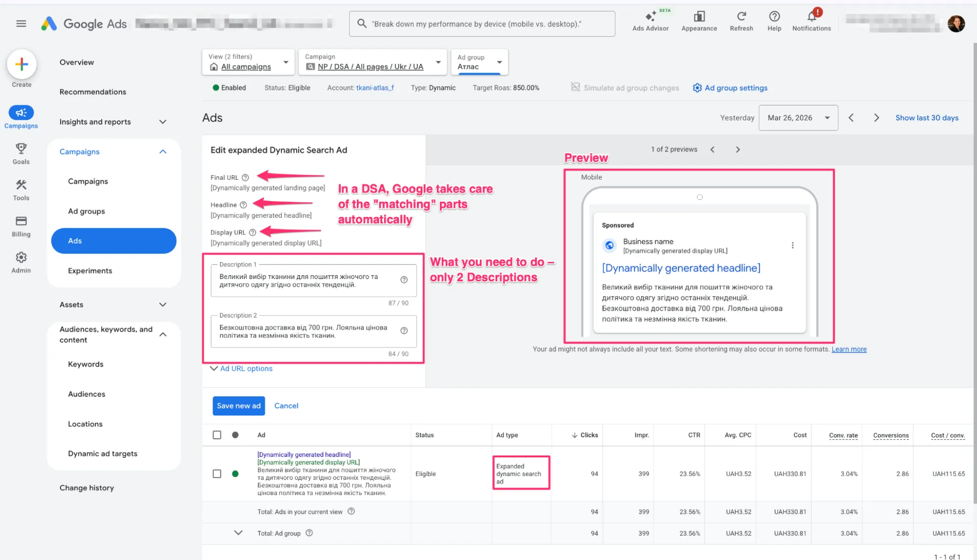Open Show last 30 days link

pyautogui.click(x=927, y=118)
